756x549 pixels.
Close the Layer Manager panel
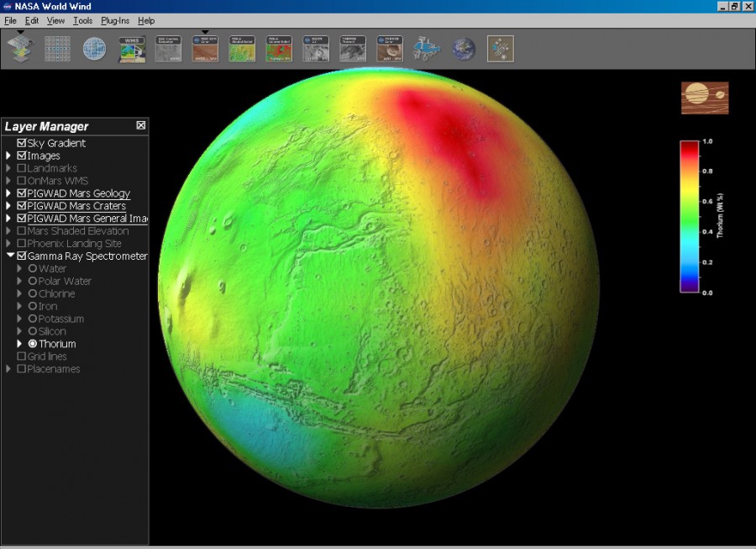coord(141,125)
